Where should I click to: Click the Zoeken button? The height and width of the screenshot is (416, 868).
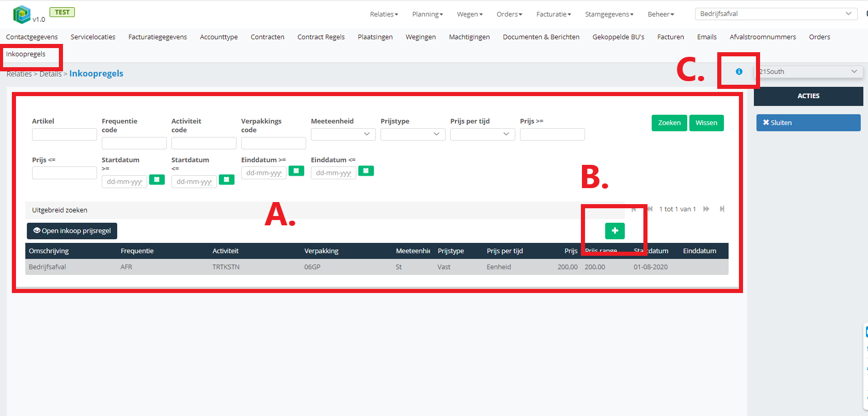point(669,122)
